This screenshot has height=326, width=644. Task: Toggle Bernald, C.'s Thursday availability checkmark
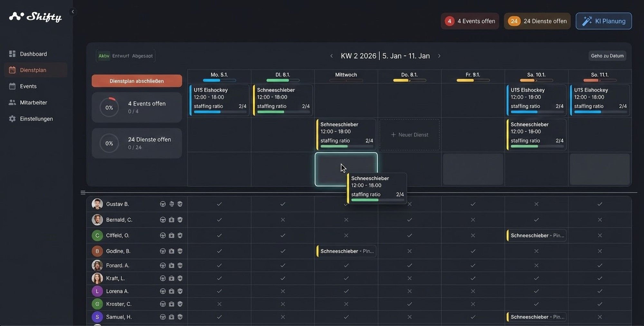409,220
